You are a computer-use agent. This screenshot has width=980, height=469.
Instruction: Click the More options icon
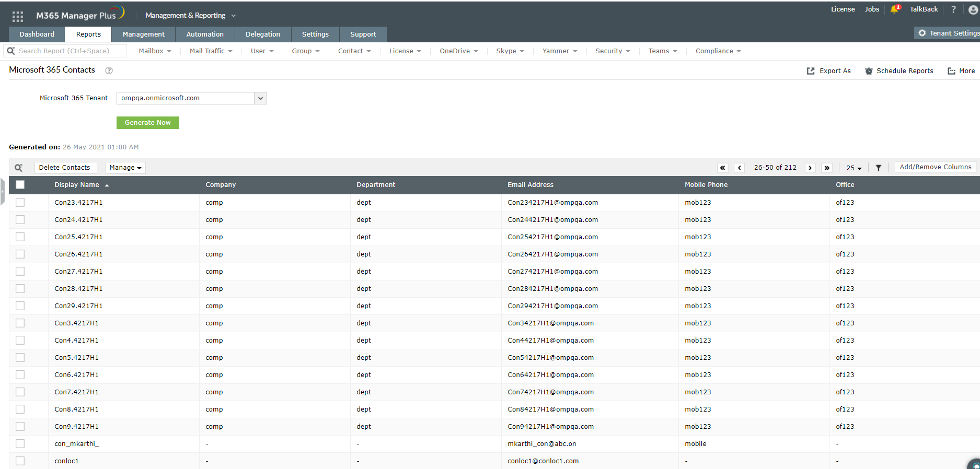tap(952, 71)
